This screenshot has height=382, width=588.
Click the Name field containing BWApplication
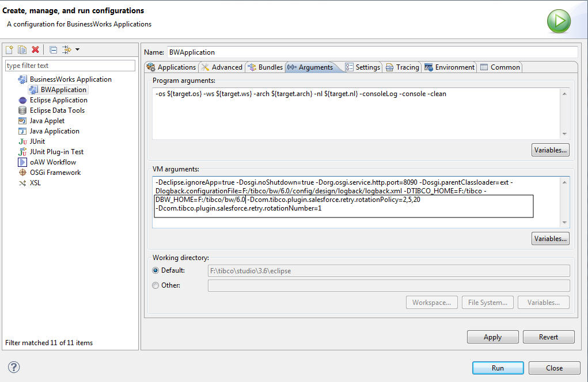(371, 52)
